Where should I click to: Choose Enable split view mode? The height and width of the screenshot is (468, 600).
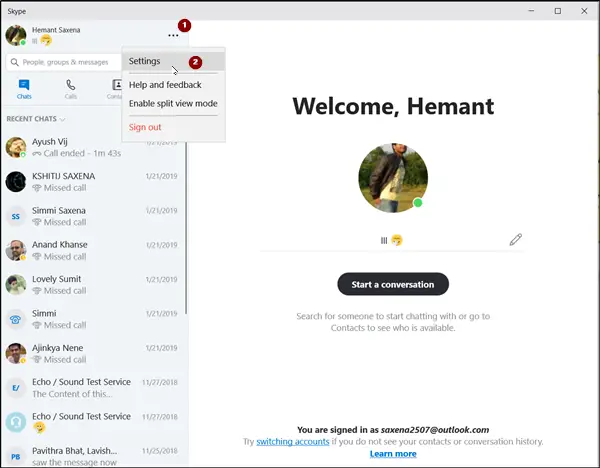coord(173,104)
